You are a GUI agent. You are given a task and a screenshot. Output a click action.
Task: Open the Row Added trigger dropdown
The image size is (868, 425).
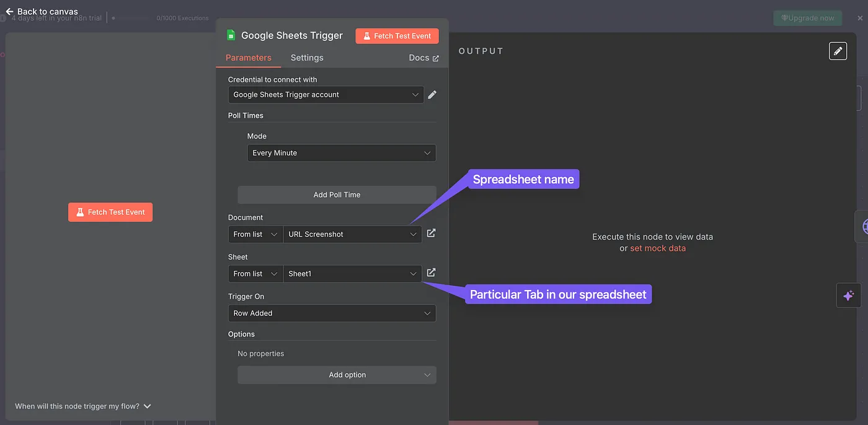pyautogui.click(x=332, y=313)
